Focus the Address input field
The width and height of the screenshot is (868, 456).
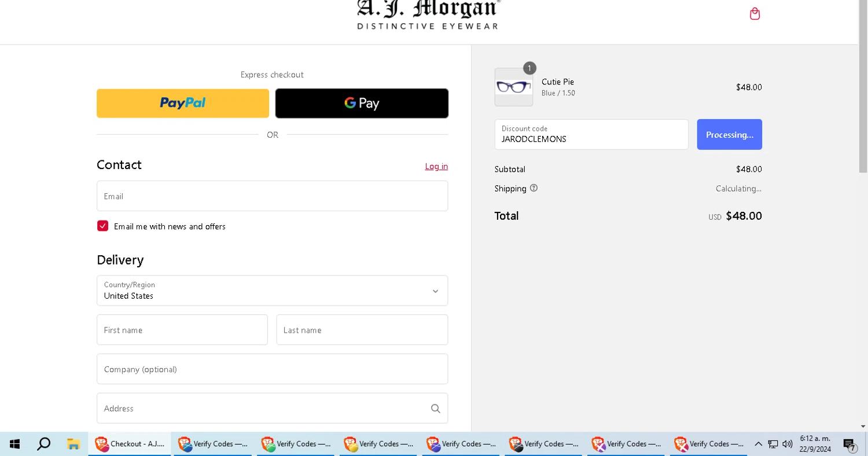(272, 409)
